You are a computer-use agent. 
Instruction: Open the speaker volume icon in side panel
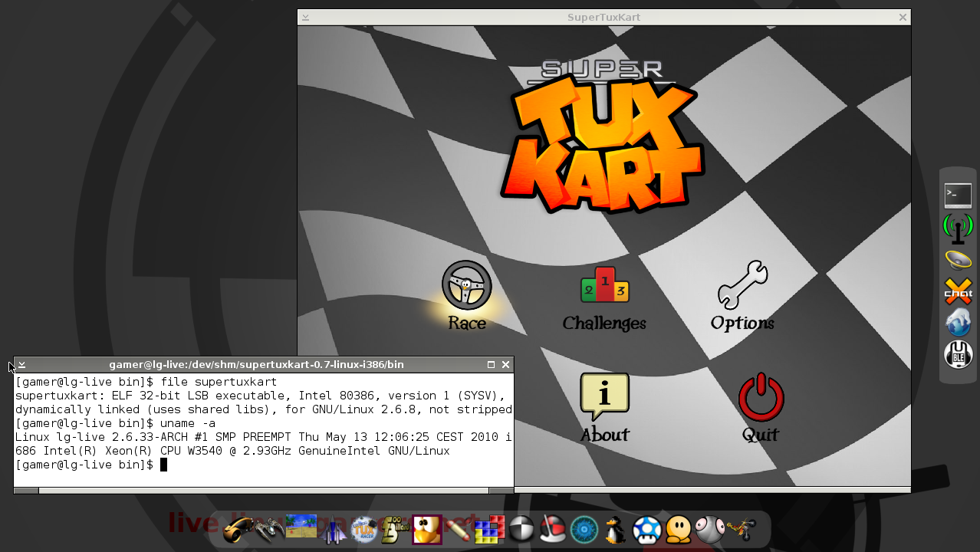click(958, 260)
